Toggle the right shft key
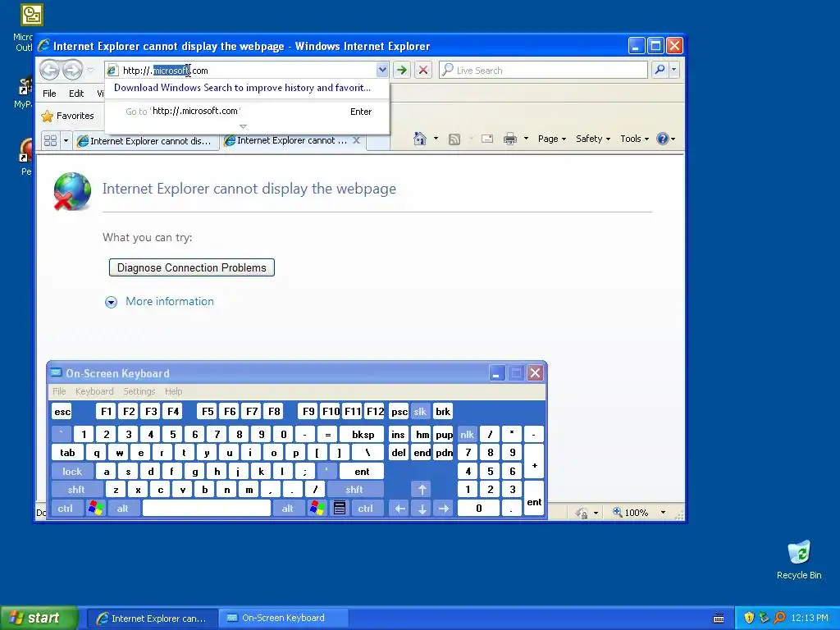Screen dimensions: 840x630 pos(354,489)
